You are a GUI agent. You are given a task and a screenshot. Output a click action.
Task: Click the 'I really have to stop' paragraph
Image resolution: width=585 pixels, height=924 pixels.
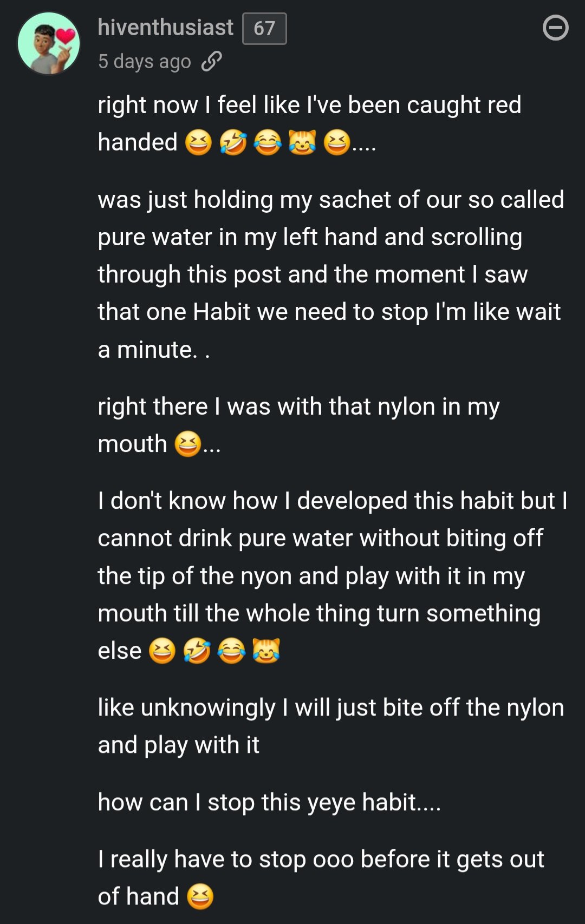pyautogui.click(x=321, y=860)
